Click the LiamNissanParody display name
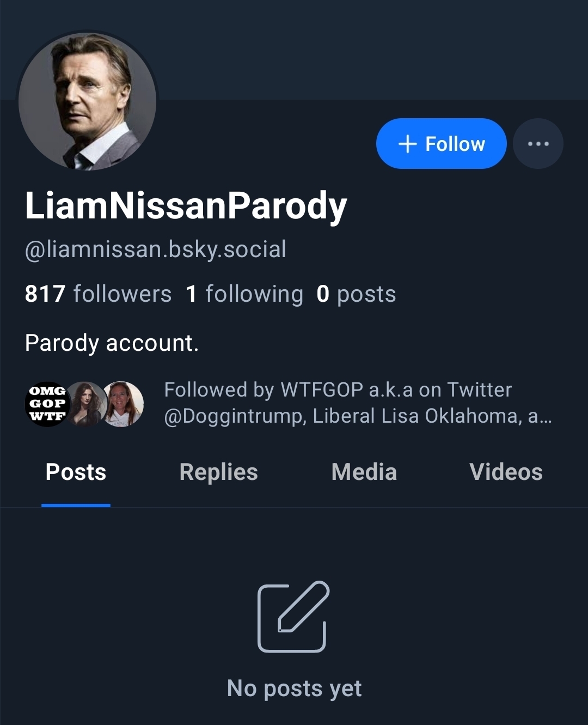Screen dimensions: 588x725 click(186, 206)
